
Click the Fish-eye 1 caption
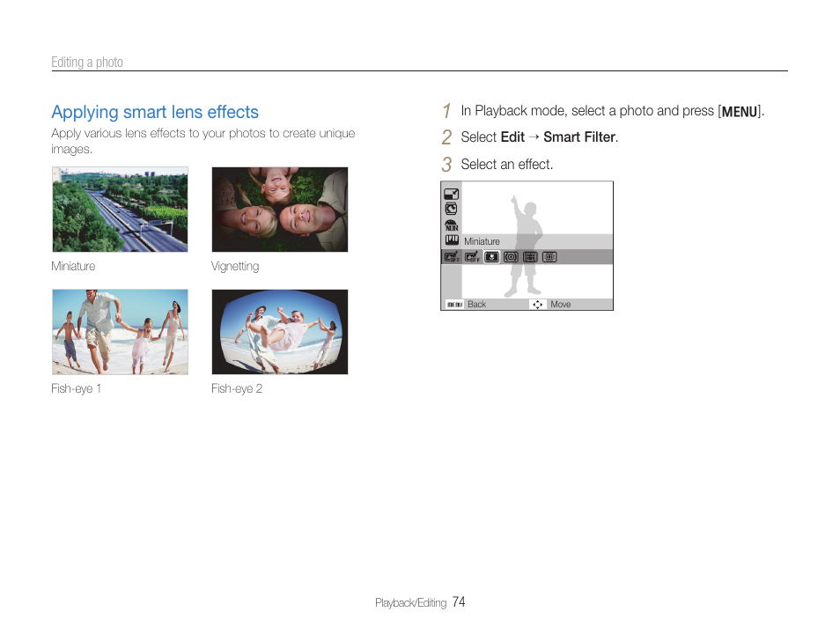pyautogui.click(x=76, y=388)
